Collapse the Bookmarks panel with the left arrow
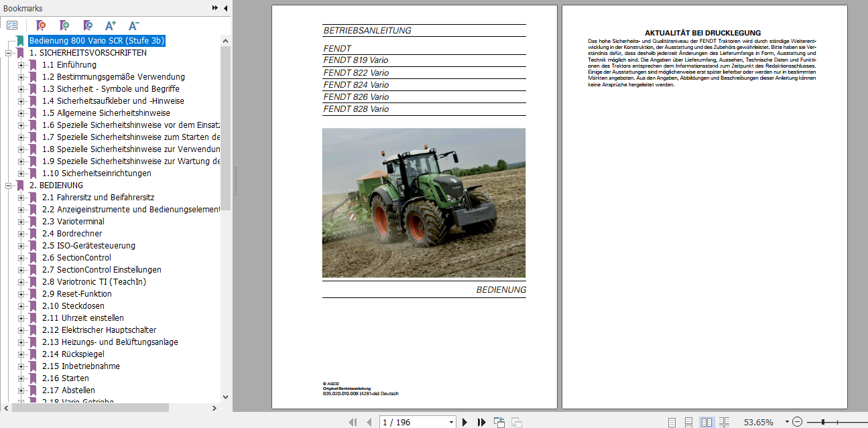Viewport: 868px width, 428px height. (225, 8)
